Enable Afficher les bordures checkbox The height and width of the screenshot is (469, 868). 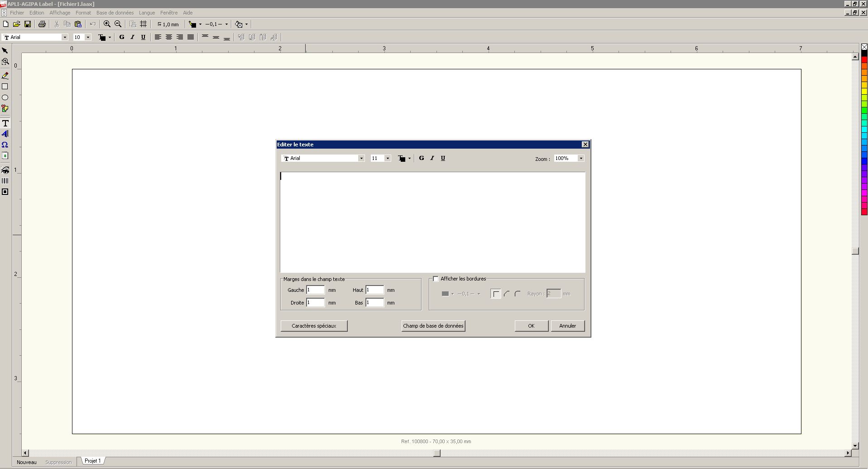point(436,279)
